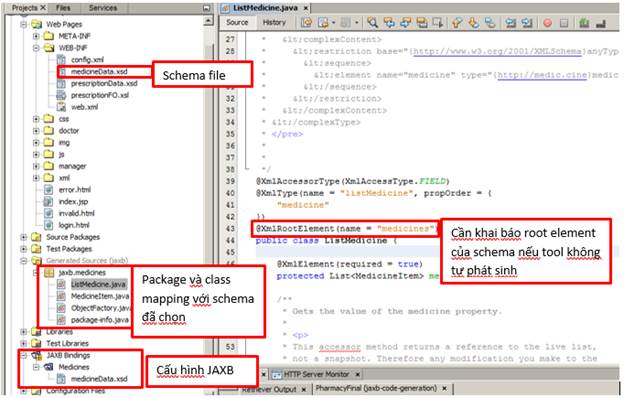Click the Shift Line Right icon

(x=527, y=23)
